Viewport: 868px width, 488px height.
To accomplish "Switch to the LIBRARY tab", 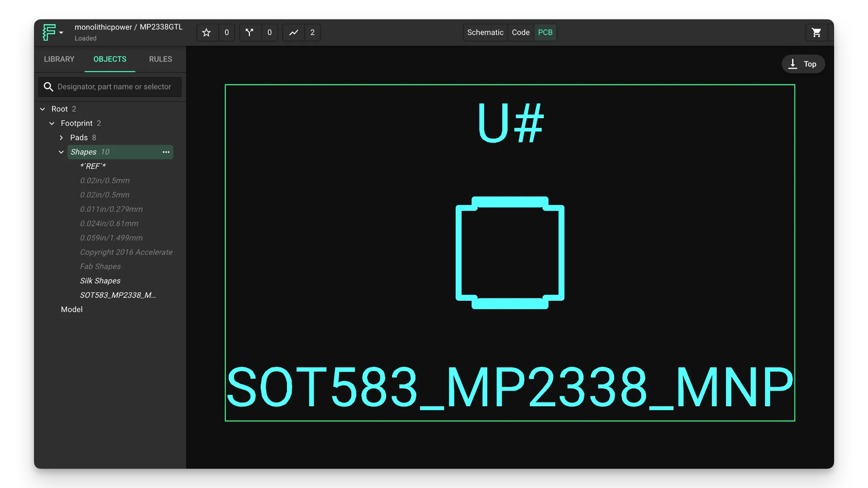I will tap(59, 59).
